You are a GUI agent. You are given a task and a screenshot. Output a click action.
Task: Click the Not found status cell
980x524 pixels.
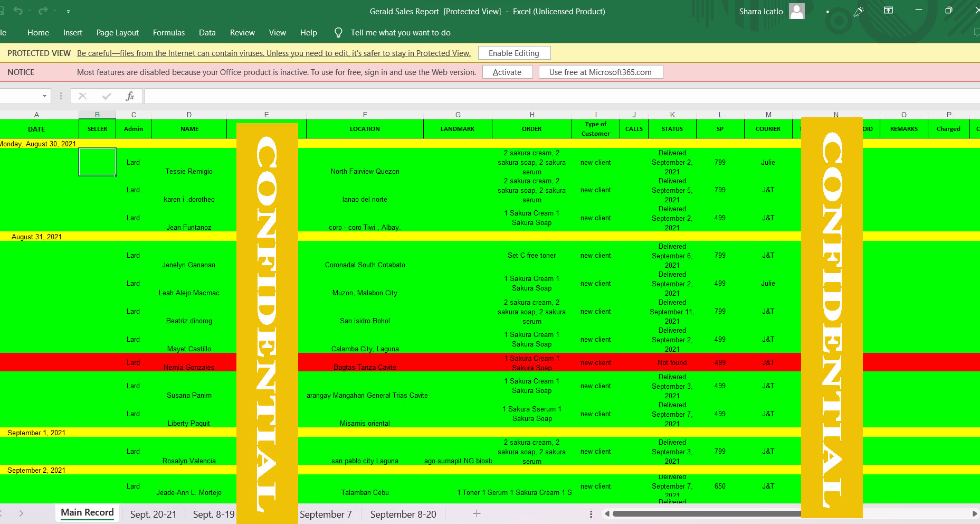pos(672,362)
